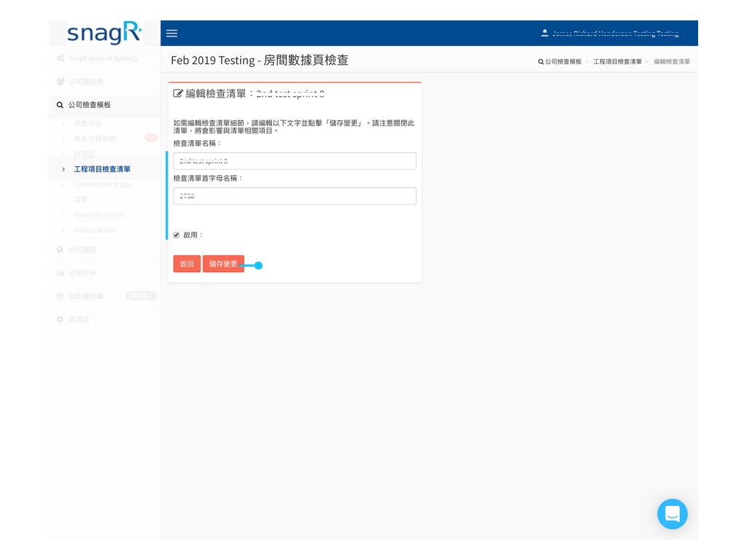Focus the 檢查清單首字母名稱 input field
Screen dimensions: 747x560
coord(295,196)
